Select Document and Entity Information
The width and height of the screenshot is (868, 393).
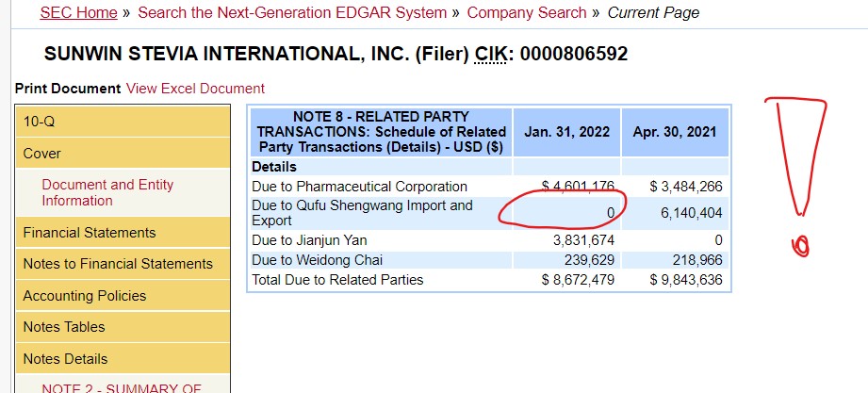[107, 192]
